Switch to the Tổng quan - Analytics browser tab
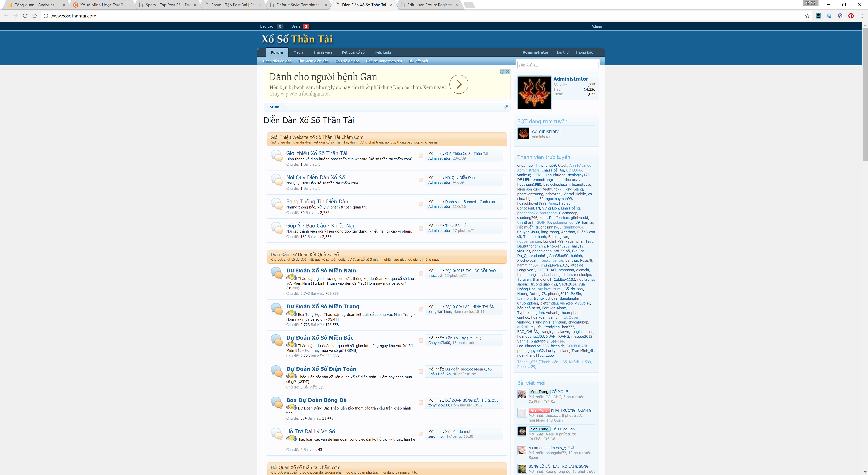 [34, 5]
